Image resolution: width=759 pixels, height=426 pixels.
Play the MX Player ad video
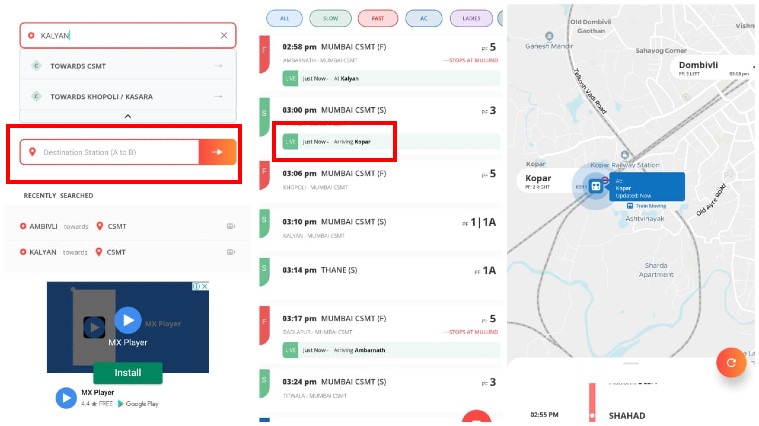point(128,320)
